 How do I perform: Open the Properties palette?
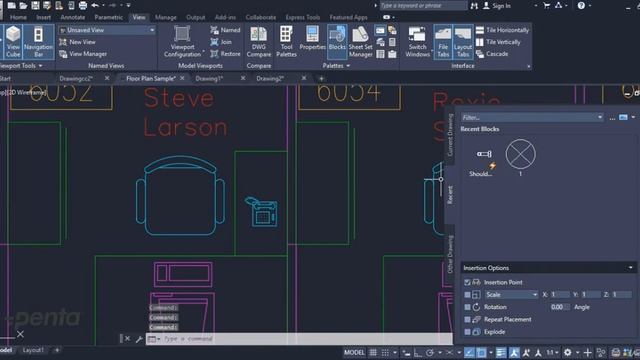tap(312, 38)
